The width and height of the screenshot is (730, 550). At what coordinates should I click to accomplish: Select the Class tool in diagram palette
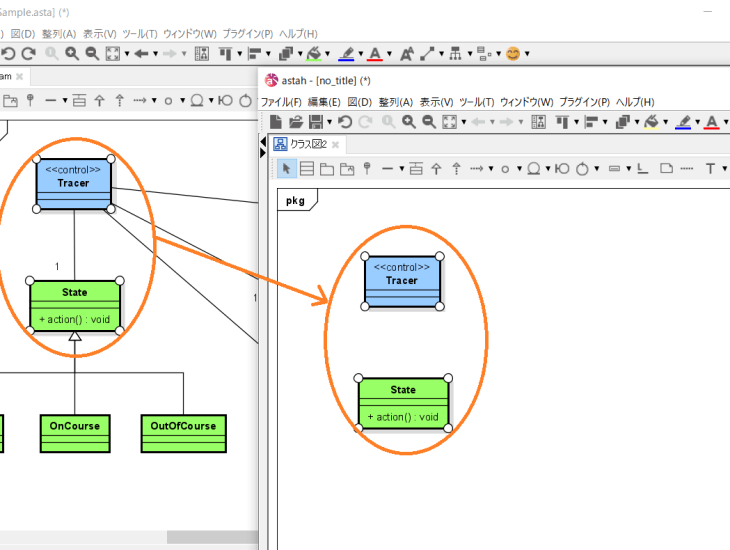[307, 168]
